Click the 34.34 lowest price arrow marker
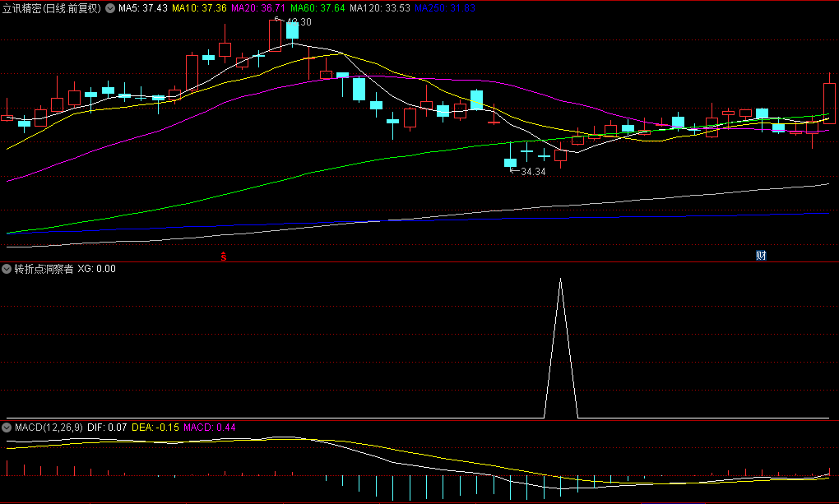The image size is (839, 504). tap(528, 172)
